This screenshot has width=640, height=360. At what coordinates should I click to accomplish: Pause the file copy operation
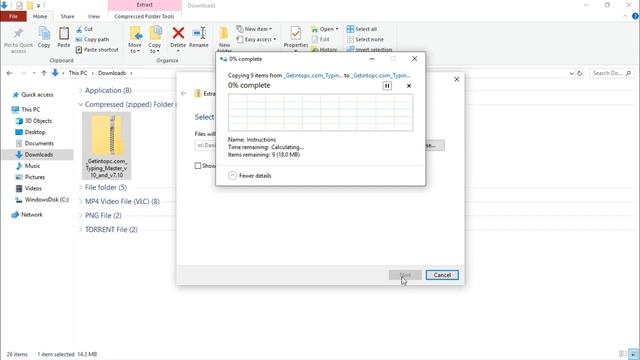[x=387, y=86]
